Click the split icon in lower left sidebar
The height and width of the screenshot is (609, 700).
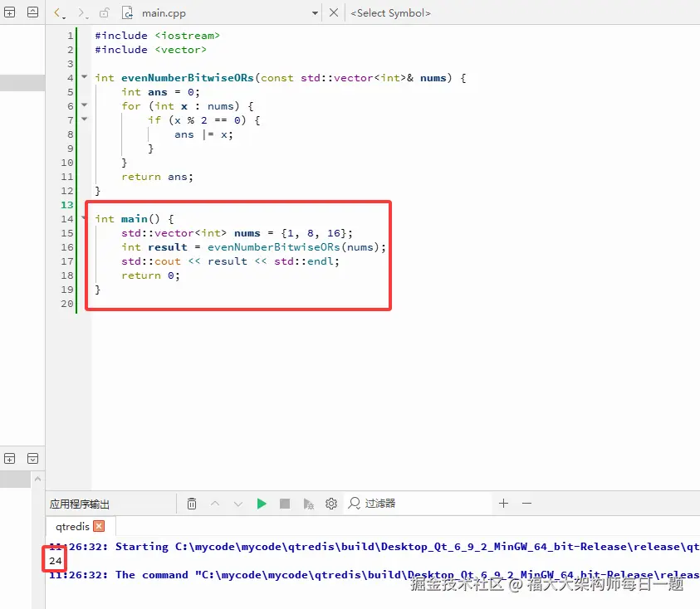[9, 458]
